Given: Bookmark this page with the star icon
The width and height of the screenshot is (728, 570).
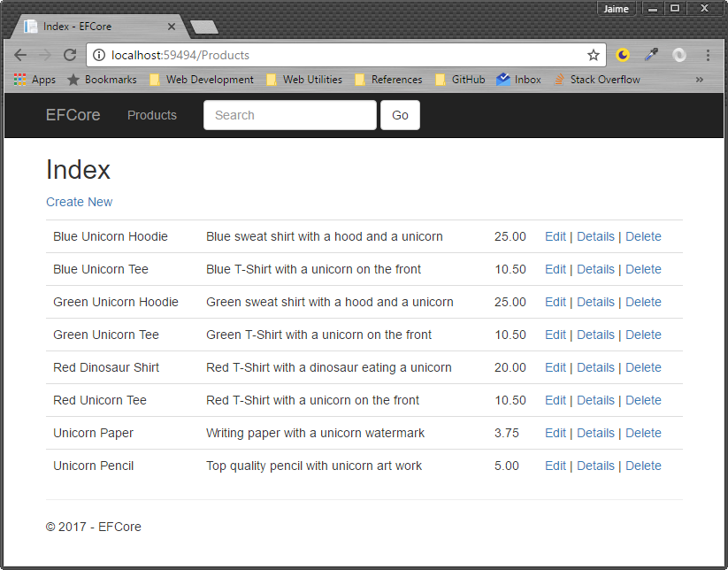Looking at the screenshot, I should tap(593, 55).
